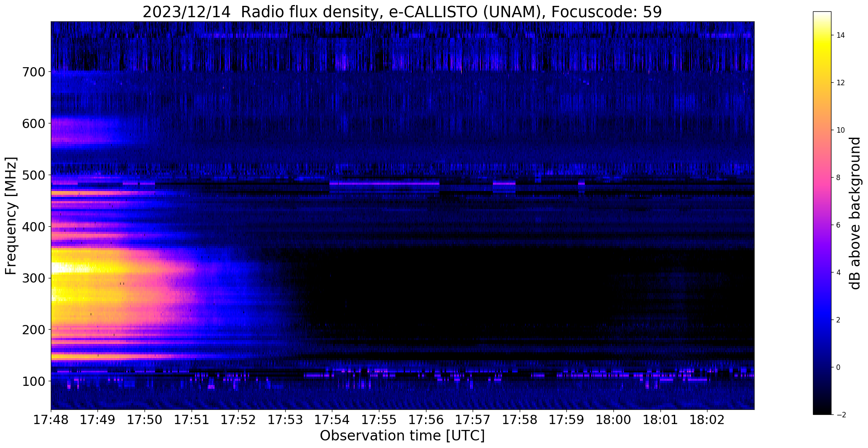The width and height of the screenshot is (868, 448).
Task: Click the colorbar tick label 4
Action: point(839,272)
